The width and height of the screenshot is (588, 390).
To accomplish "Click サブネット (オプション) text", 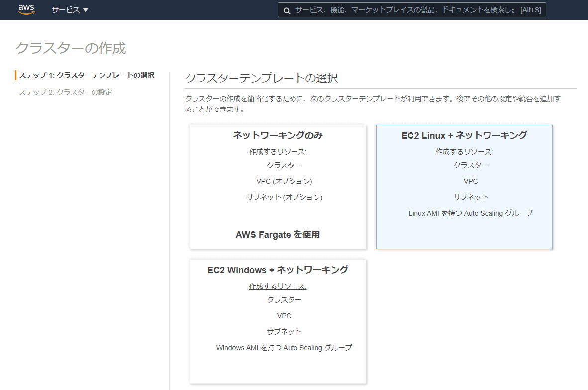I will pos(284,197).
